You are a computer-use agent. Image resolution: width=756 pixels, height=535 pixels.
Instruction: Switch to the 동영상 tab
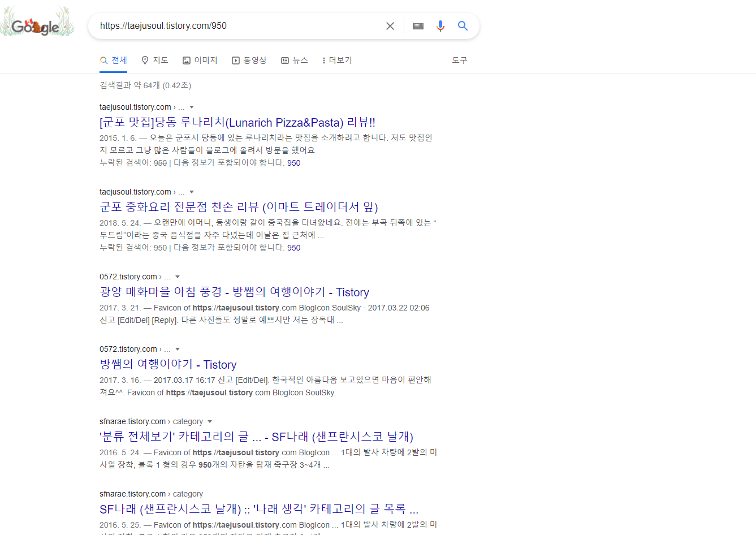pyautogui.click(x=249, y=61)
